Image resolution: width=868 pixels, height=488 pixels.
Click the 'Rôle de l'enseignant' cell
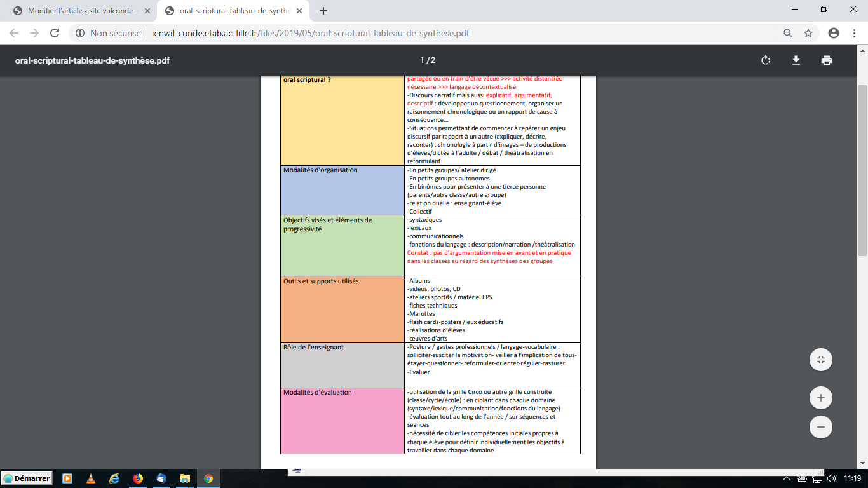pos(342,365)
